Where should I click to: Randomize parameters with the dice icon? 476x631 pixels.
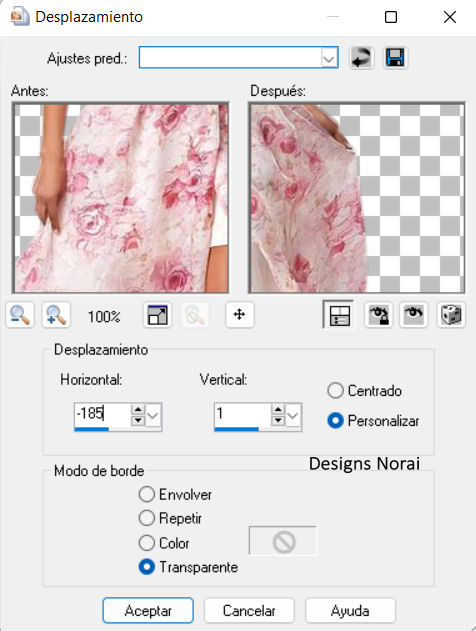[451, 315]
